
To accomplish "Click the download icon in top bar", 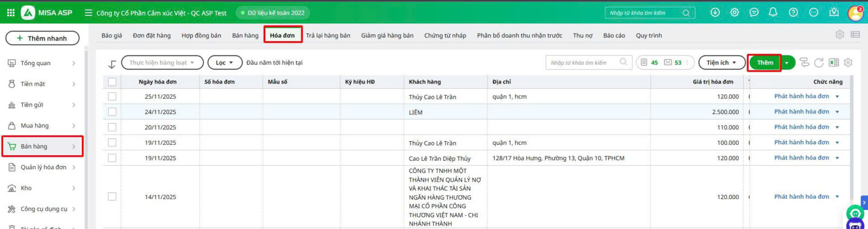I will 715,12.
